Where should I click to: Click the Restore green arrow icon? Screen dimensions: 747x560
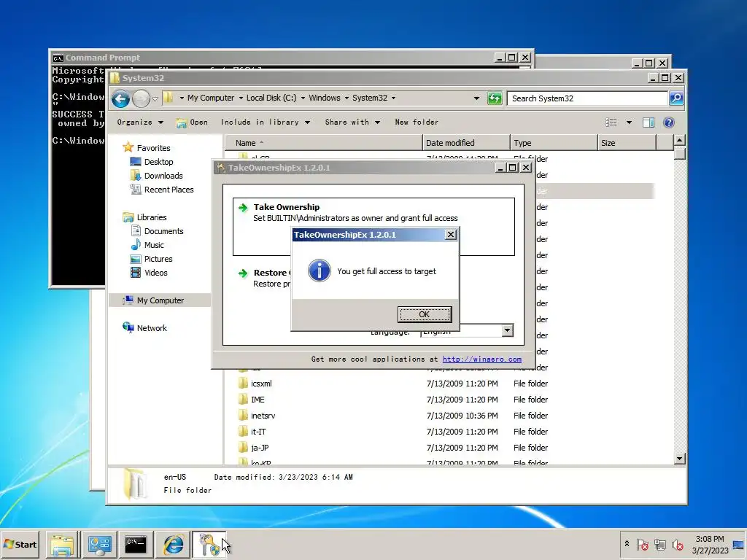coord(243,273)
